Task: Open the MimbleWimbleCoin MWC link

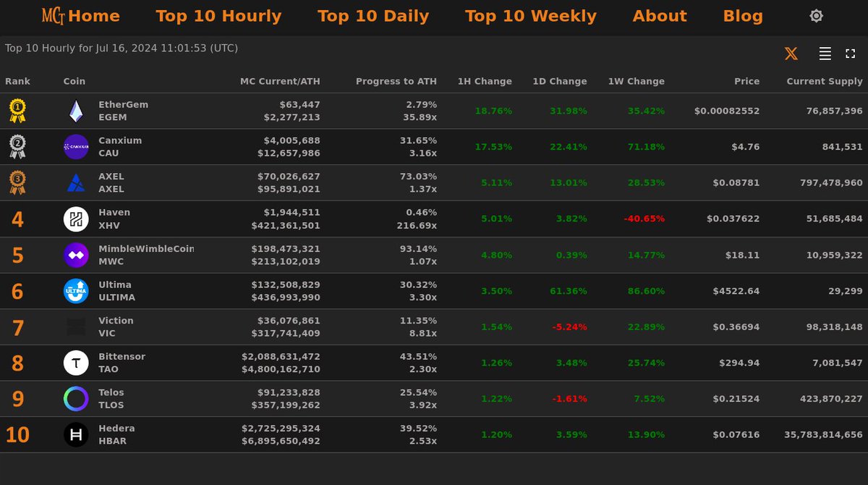Action: [x=146, y=255]
